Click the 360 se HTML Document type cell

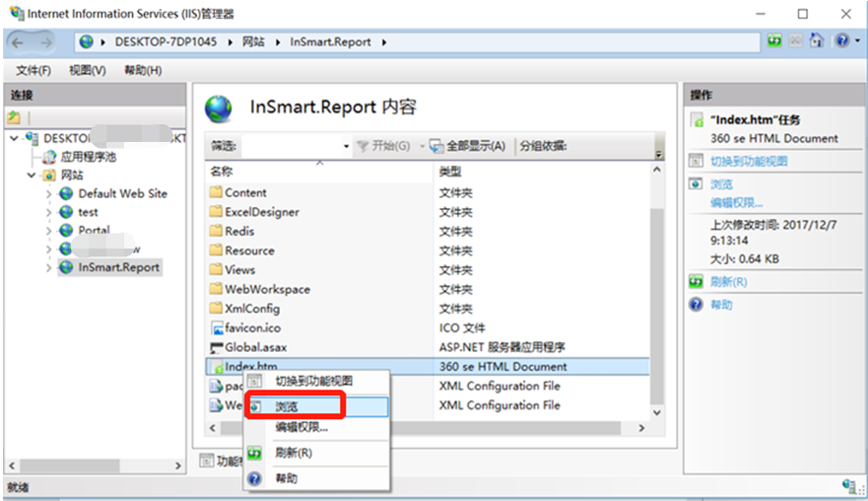(502, 366)
